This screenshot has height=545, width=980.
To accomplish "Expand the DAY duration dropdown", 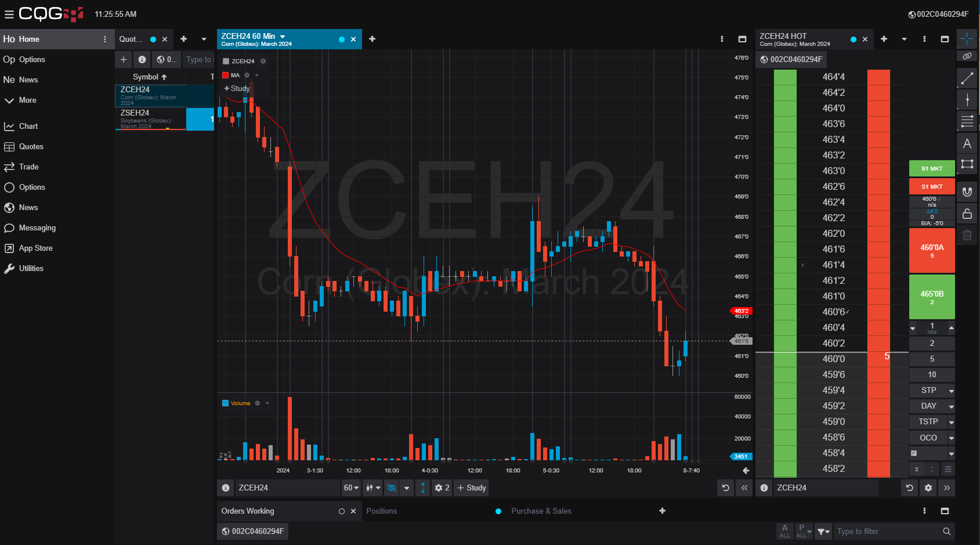I will (951, 406).
